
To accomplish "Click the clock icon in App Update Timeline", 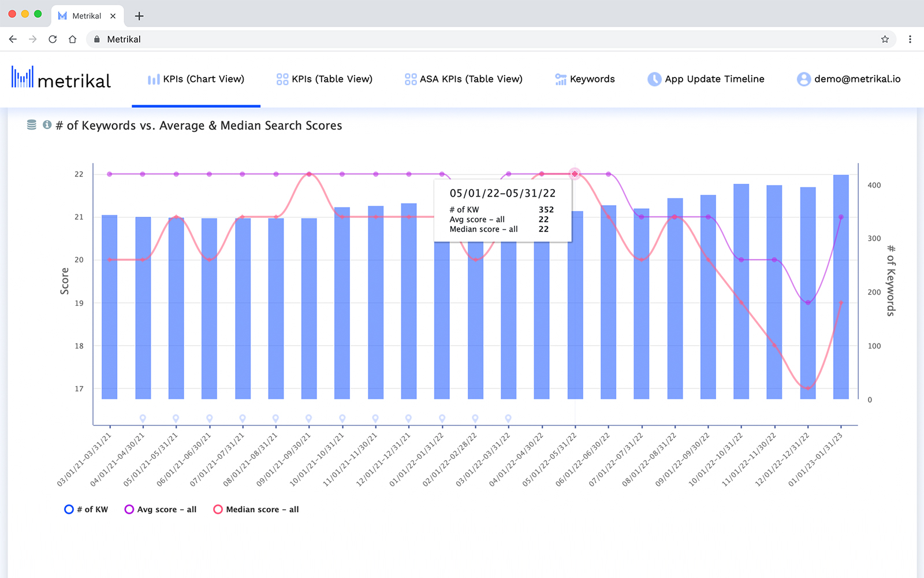I will click(x=654, y=79).
